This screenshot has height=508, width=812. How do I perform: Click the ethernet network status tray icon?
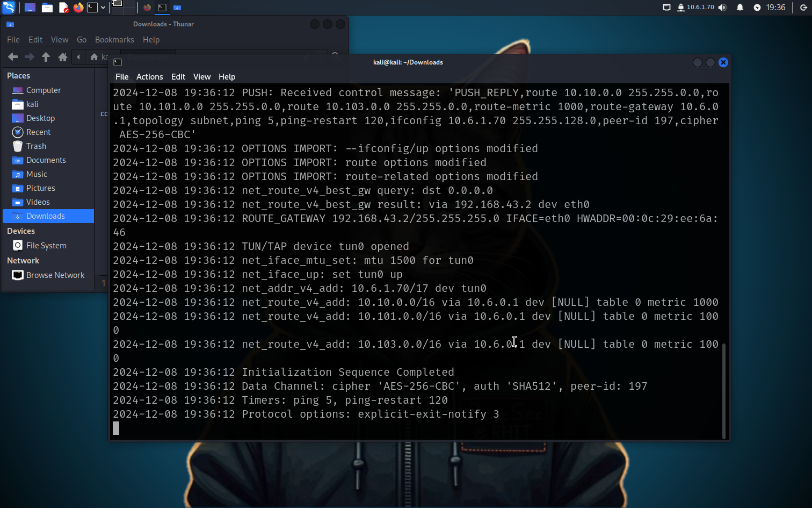click(x=667, y=7)
